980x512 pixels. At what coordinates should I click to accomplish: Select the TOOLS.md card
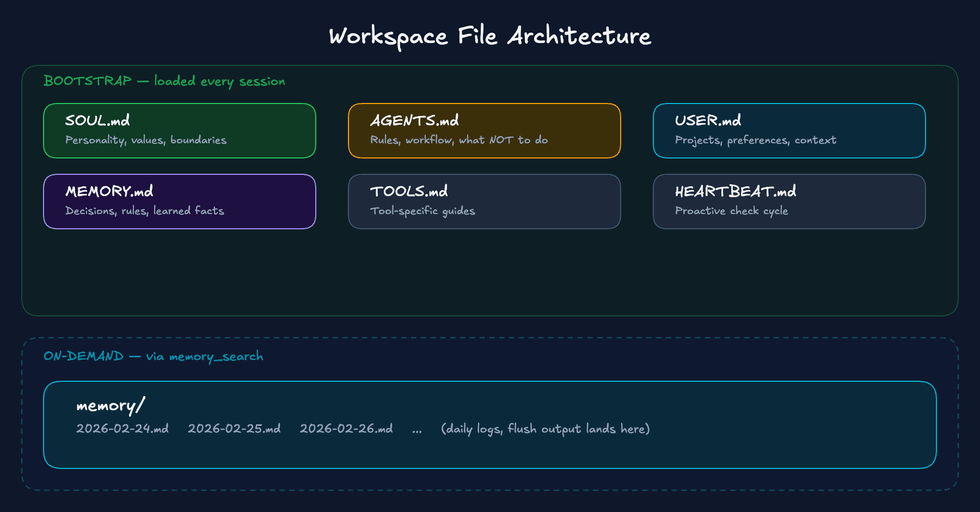(484, 202)
